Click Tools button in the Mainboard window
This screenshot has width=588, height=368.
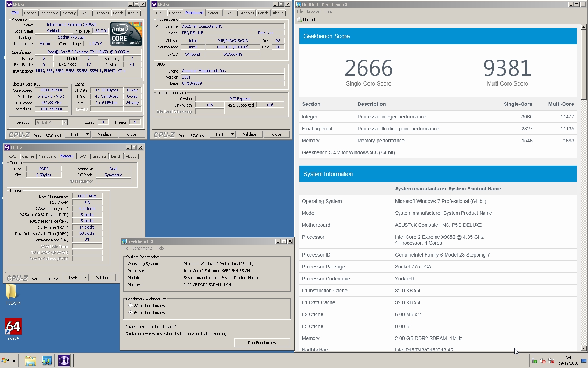pyautogui.click(x=220, y=134)
